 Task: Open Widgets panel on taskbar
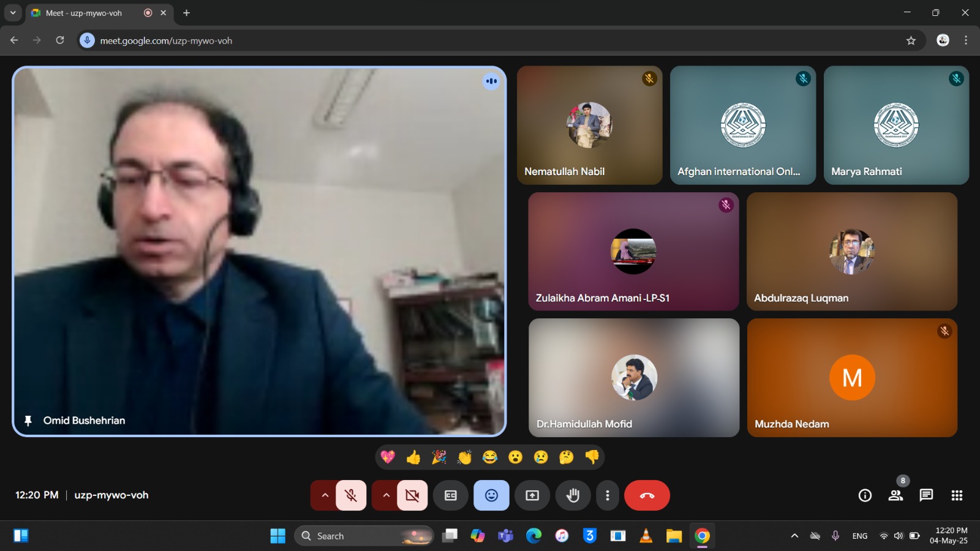pyautogui.click(x=21, y=536)
